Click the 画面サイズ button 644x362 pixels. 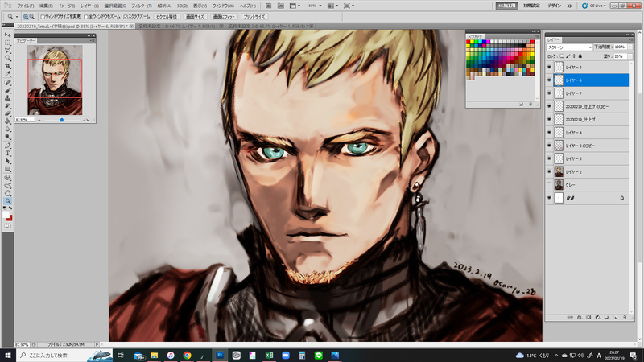pyautogui.click(x=195, y=17)
